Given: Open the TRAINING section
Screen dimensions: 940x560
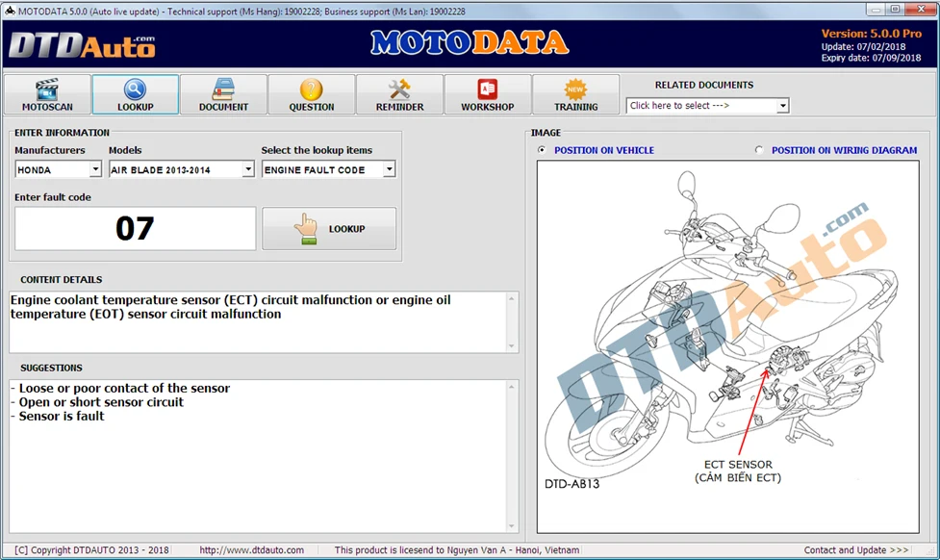Looking at the screenshot, I should pos(575,93).
